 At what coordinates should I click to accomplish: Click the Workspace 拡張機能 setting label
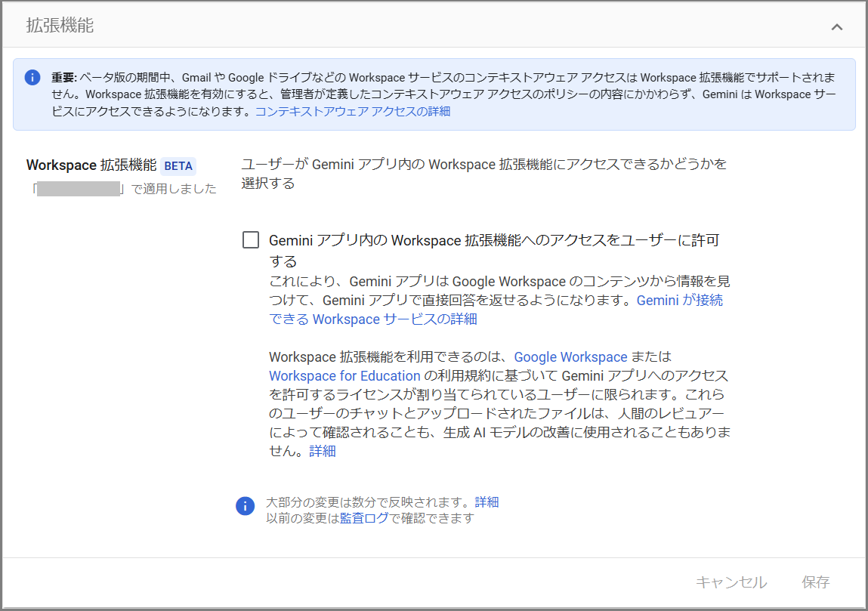point(91,165)
